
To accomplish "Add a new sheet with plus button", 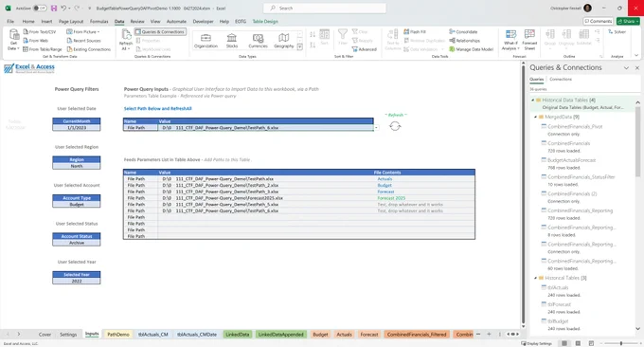I will [x=489, y=335].
